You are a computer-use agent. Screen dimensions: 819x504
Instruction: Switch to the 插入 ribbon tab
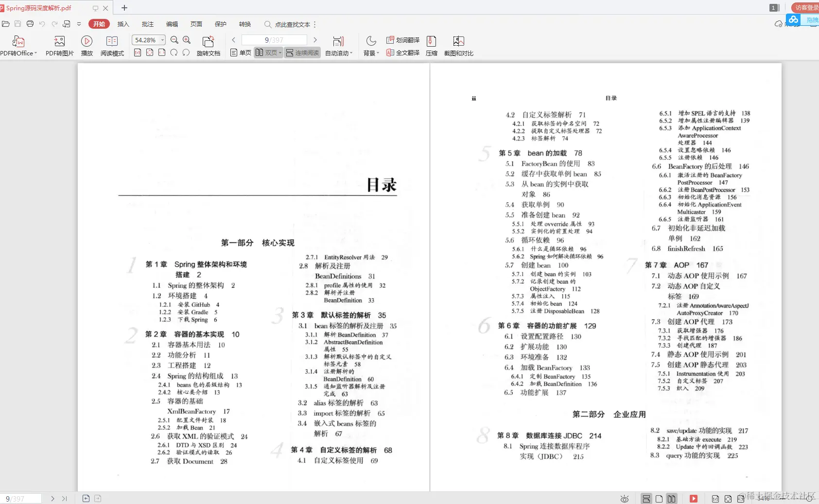[x=123, y=24]
